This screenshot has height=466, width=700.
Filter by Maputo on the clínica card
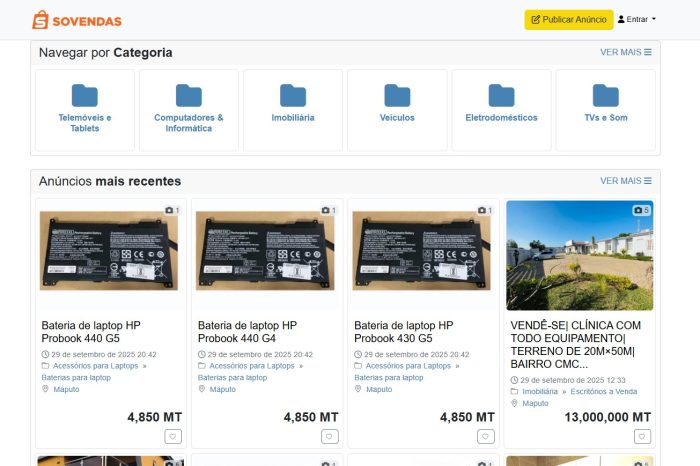[x=535, y=403]
